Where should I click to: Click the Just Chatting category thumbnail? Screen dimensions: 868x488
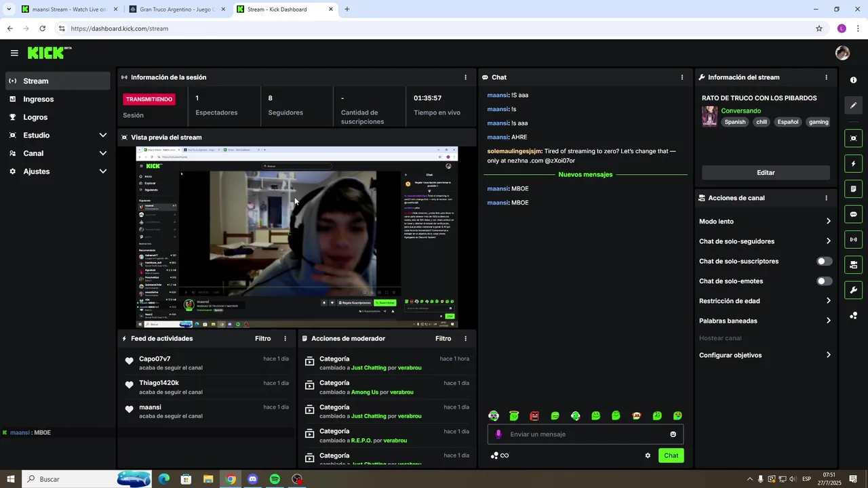(x=709, y=116)
